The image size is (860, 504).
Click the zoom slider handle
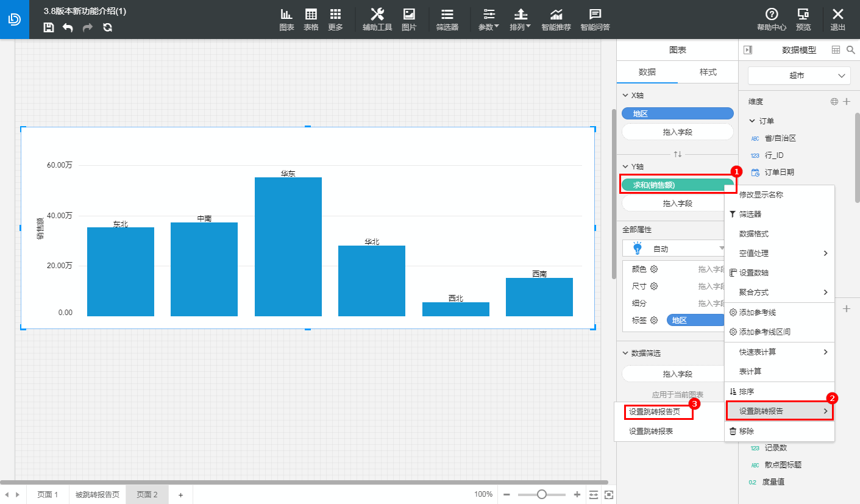[541, 495]
